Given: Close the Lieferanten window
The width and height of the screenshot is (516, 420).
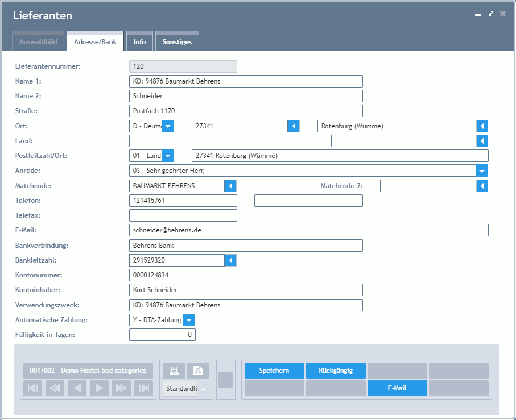Looking at the screenshot, I should (x=503, y=14).
